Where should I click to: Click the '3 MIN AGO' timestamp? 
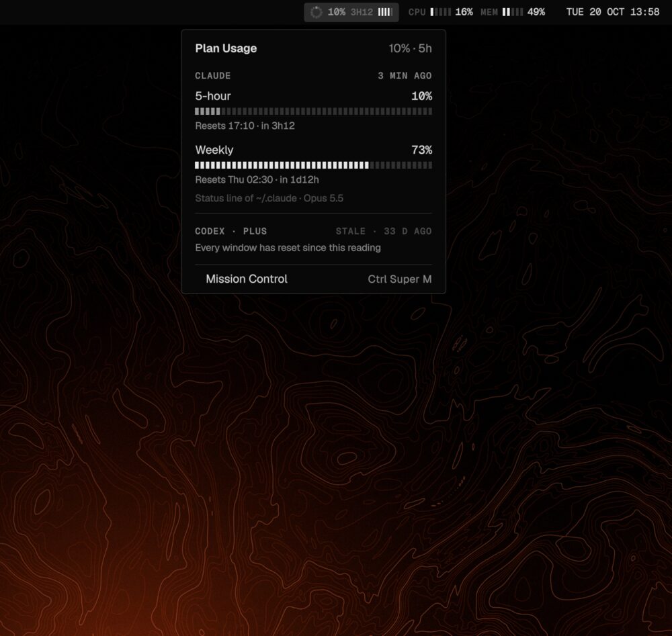point(405,76)
